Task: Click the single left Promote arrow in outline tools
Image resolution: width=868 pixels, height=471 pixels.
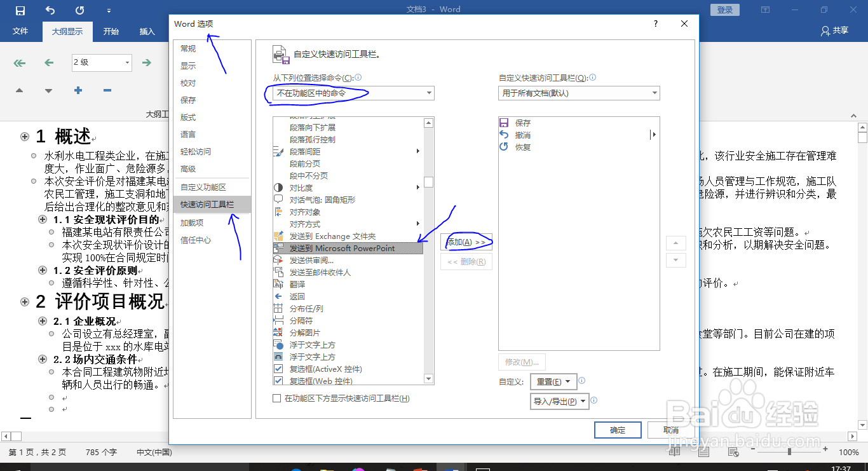Action: pyautogui.click(x=49, y=62)
